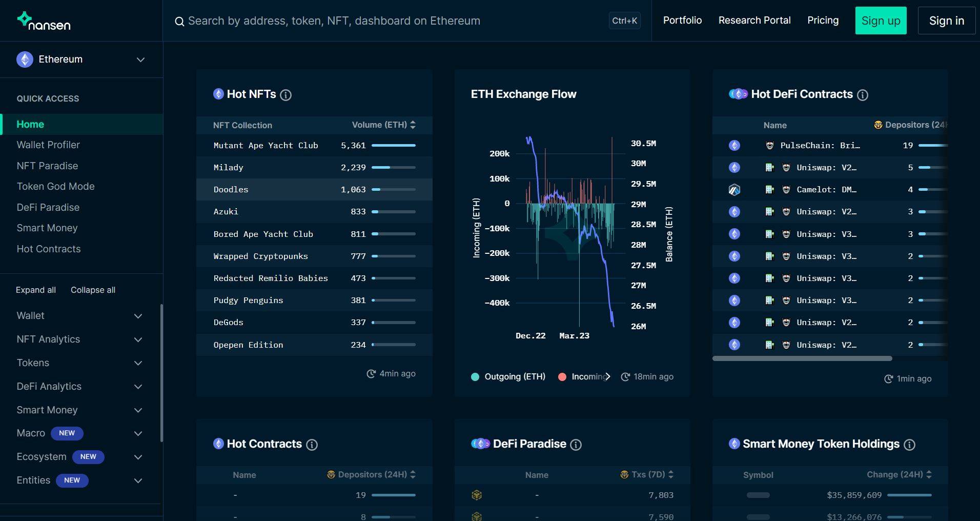Toggle Incoming series in chart legend

(x=581, y=376)
